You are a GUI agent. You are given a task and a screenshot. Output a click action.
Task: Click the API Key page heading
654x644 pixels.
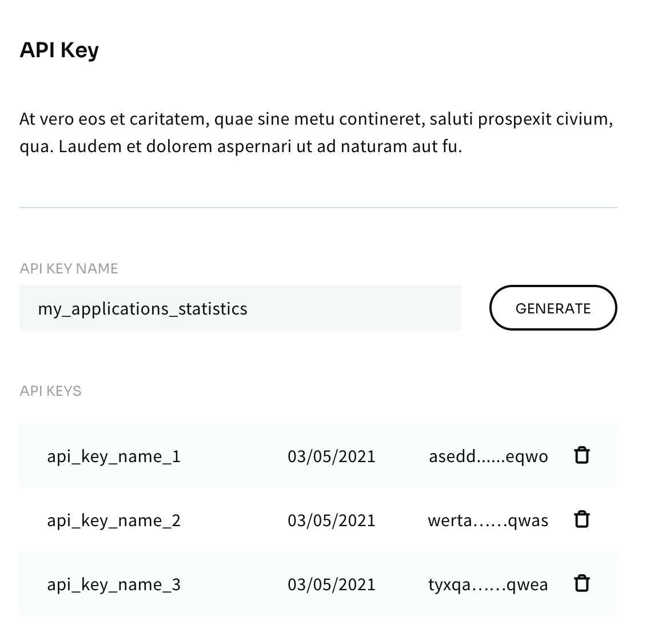point(59,50)
